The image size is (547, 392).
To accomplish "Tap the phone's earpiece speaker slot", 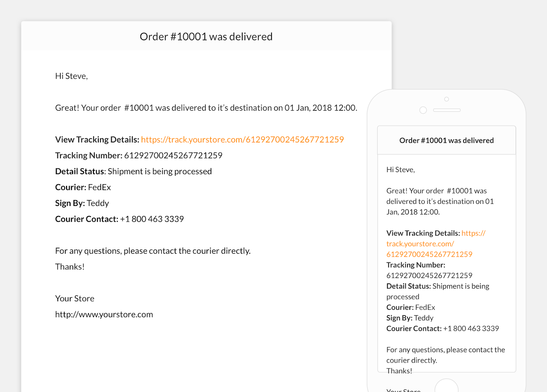I will click(x=446, y=110).
